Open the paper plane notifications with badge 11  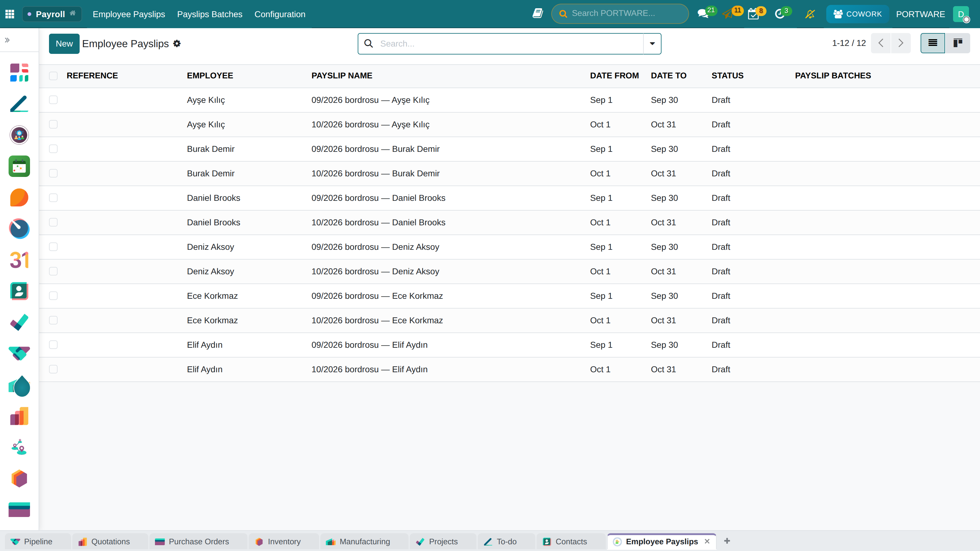[x=732, y=14]
